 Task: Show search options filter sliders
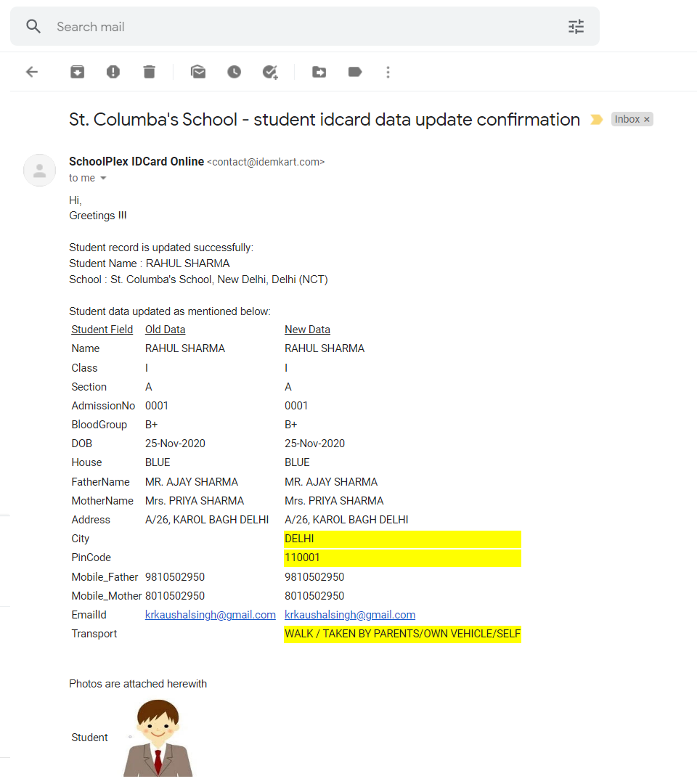(x=576, y=27)
